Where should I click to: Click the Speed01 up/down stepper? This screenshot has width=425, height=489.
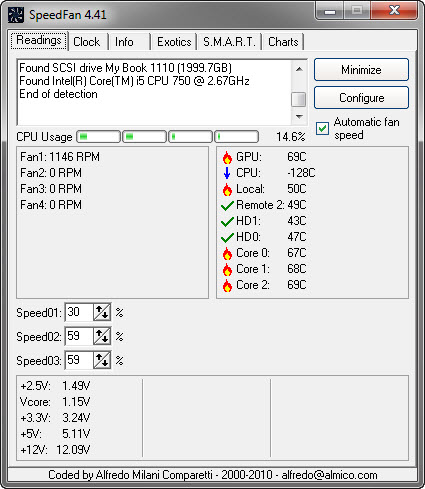click(x=102, y=312)
